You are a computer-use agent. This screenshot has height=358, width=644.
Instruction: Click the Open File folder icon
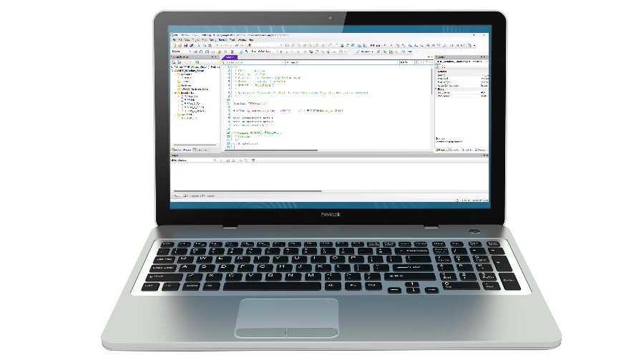pos(178,45)
